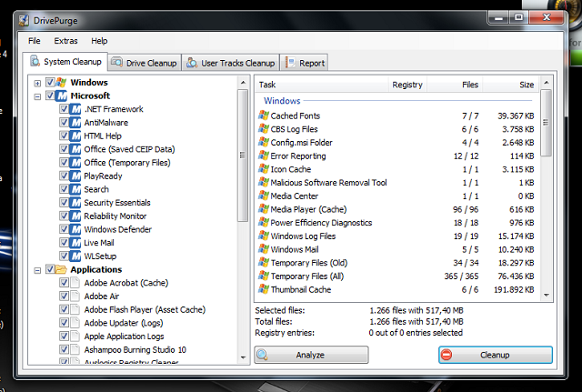Click the AntiMalware M icon
This screenshot has width=582, height=392.
tap(75, 123)
